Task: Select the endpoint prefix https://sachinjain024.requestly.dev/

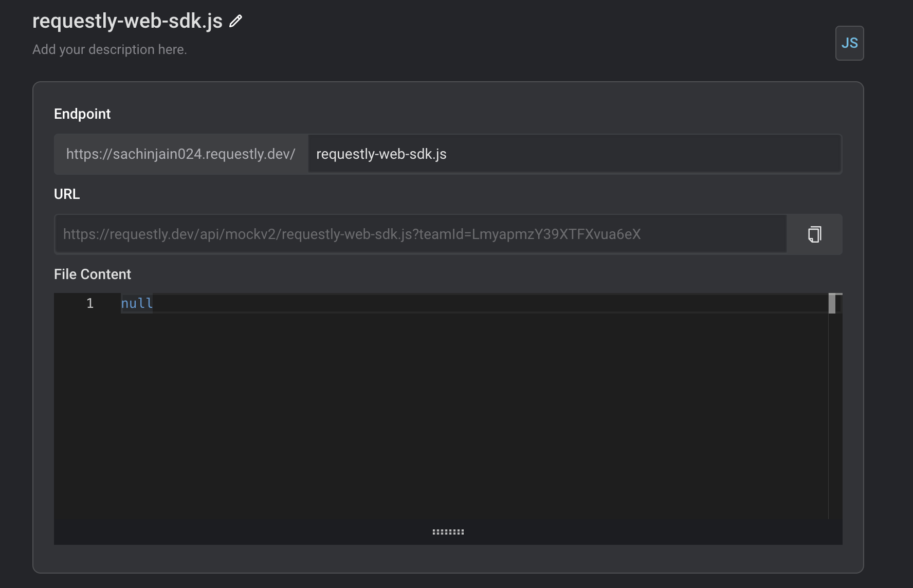Action: pyautogui.click(x=180, y=154)
